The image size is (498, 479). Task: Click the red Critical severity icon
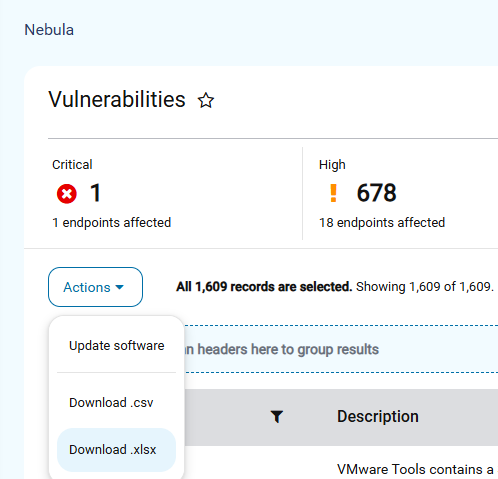point(67,194)
